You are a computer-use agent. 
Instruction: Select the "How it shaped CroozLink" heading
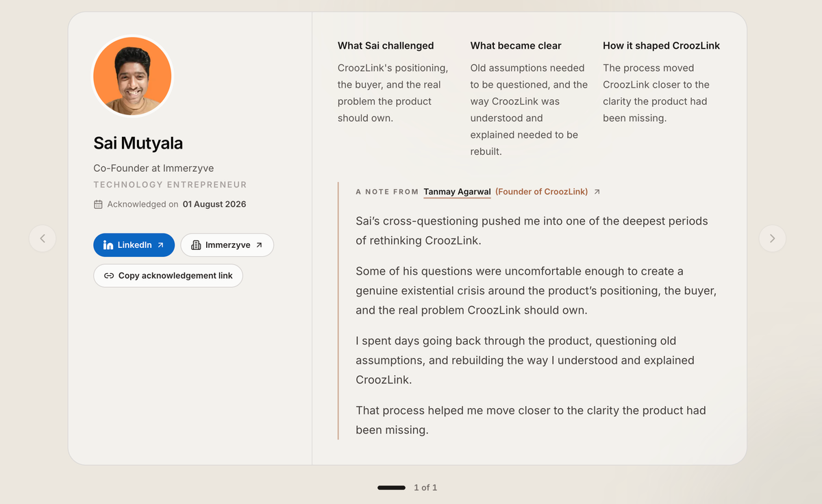(662, 46)
